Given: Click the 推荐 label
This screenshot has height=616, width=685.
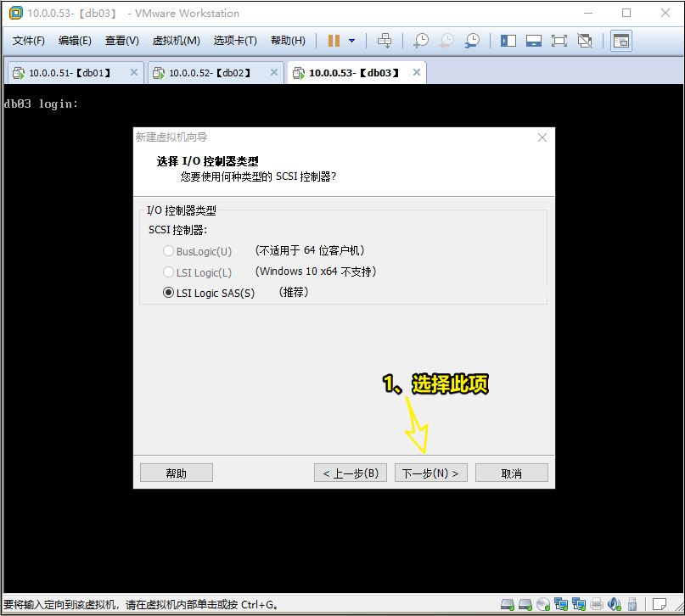Looking at the screenshot, I should 293,292.
